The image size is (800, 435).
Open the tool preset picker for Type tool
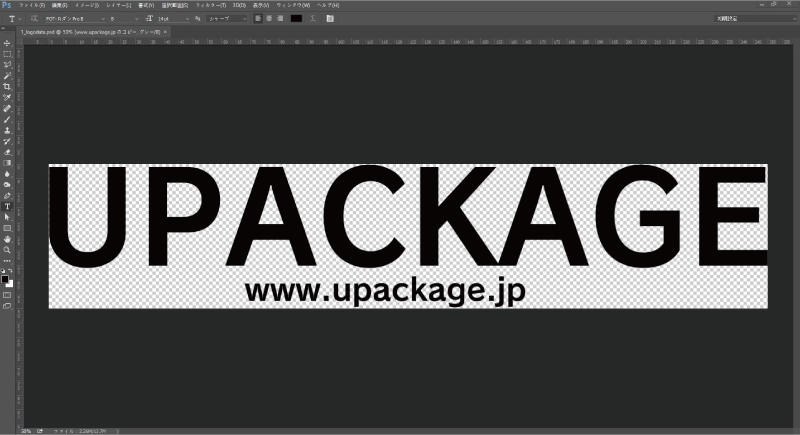tap(14, 18)
